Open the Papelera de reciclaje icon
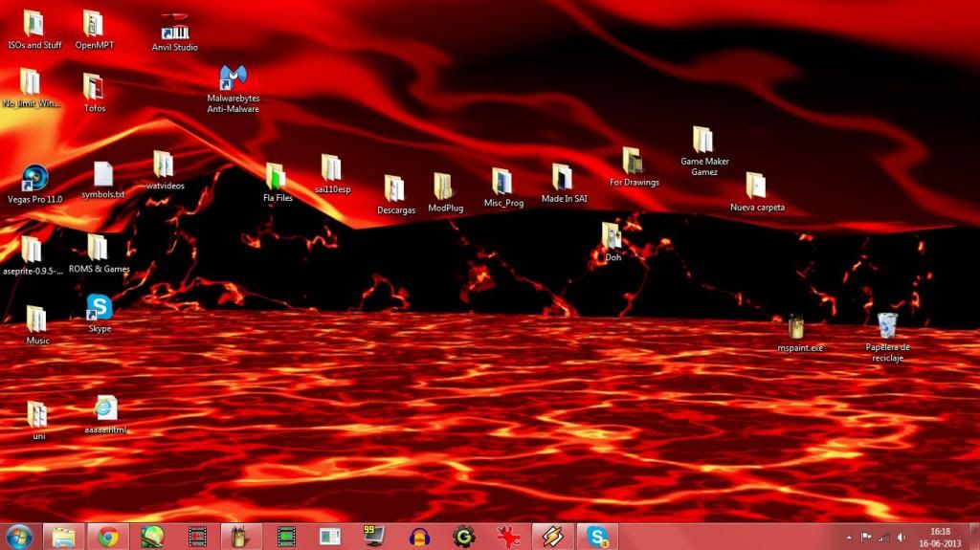Image resolution: width=980 pixels, height=550 pixels. pyautogui.click(x=887, y=326)
